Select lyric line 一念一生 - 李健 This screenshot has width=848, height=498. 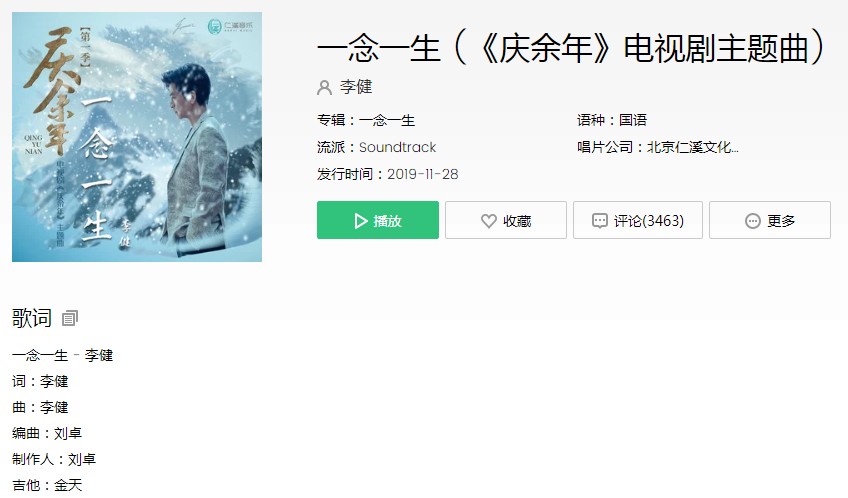point(62,355)
